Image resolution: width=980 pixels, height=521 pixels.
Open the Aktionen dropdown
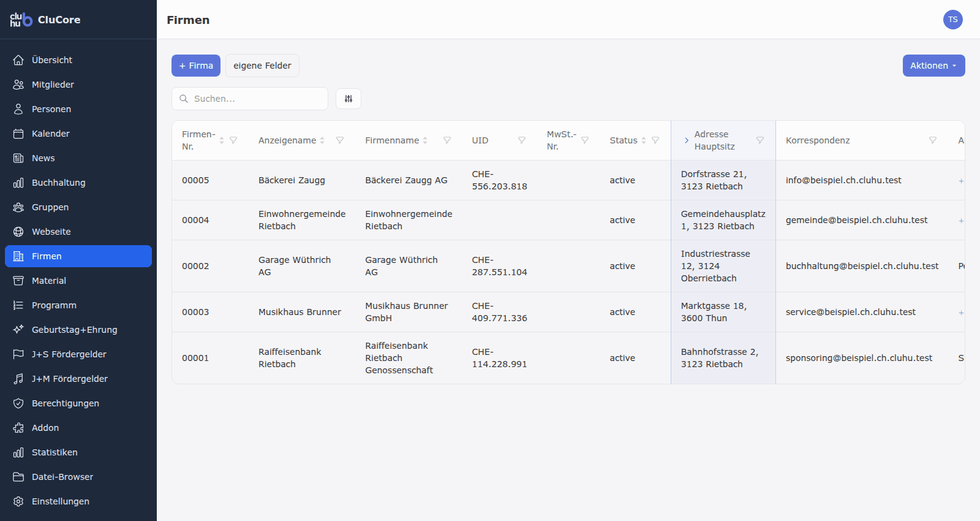tap(933, 66)
